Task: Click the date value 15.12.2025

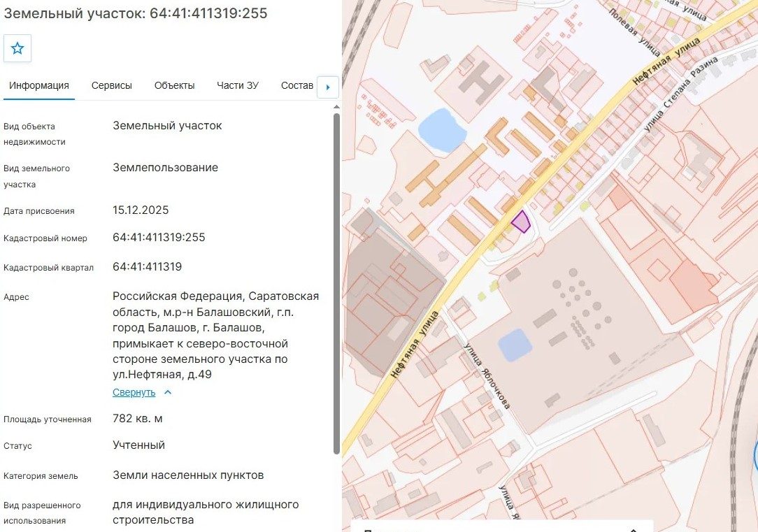Action: (141, 210)
